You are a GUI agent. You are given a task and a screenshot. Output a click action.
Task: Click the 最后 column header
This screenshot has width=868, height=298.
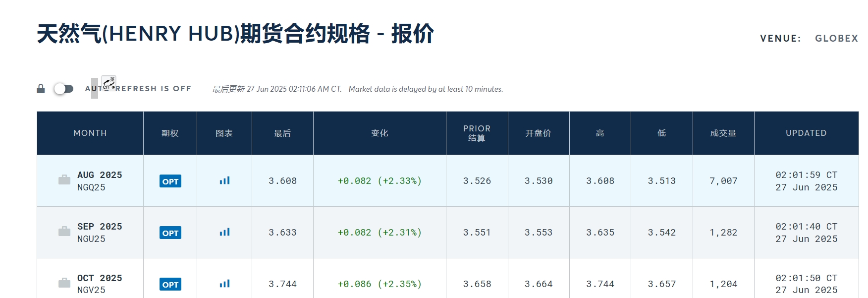[x=282, y=133]
